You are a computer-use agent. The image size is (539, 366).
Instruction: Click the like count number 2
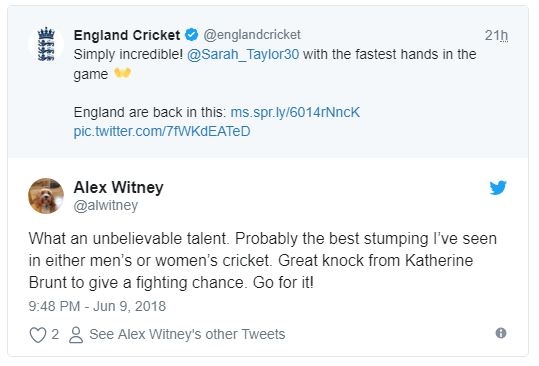pos(55,334)
